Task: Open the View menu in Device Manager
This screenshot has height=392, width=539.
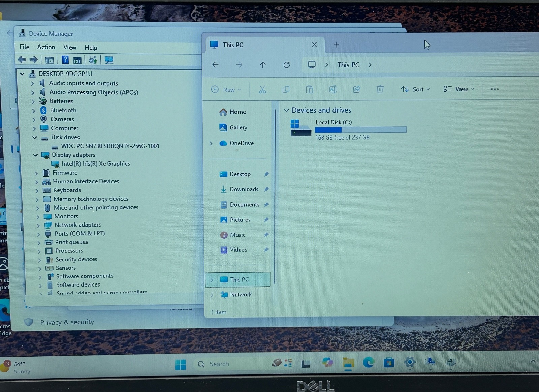Action: 70,47
